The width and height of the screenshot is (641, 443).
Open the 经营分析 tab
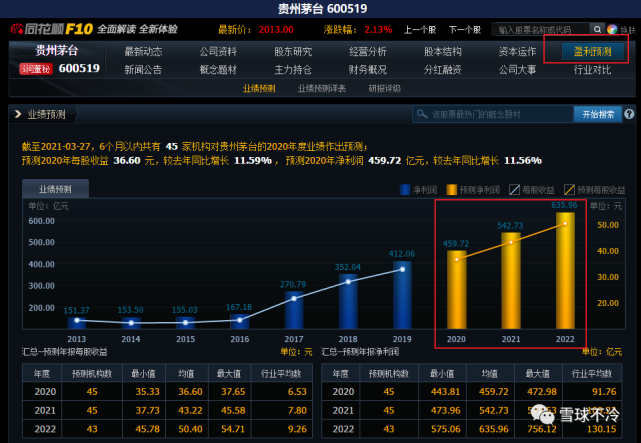[368, 51]
